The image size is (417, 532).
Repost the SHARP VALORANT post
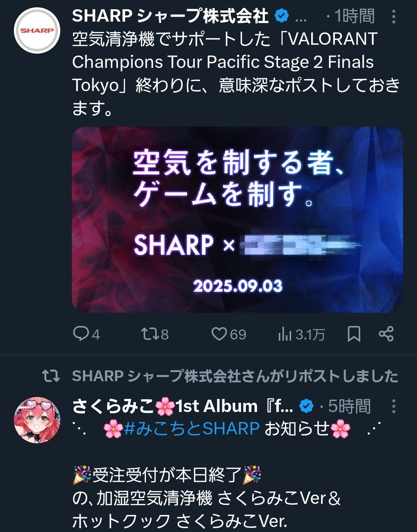pyautogui.click(x=155, y=334)
